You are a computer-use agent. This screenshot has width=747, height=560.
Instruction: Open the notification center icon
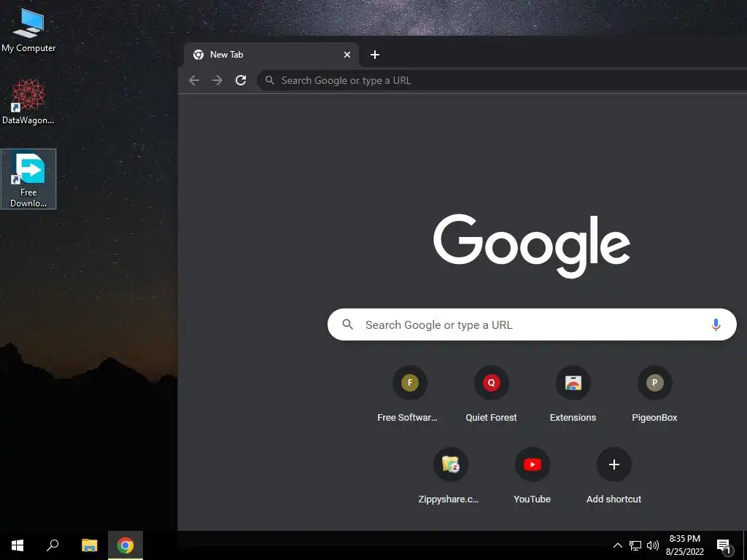pos(724,546)
